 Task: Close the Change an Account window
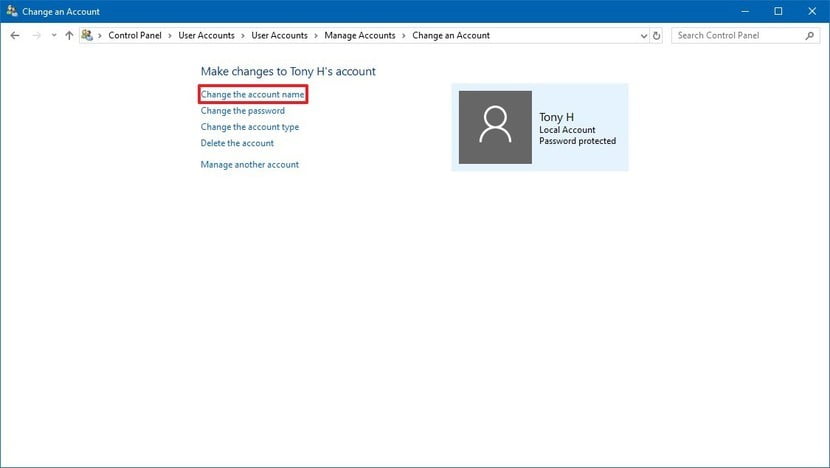(x=812, y=11)
